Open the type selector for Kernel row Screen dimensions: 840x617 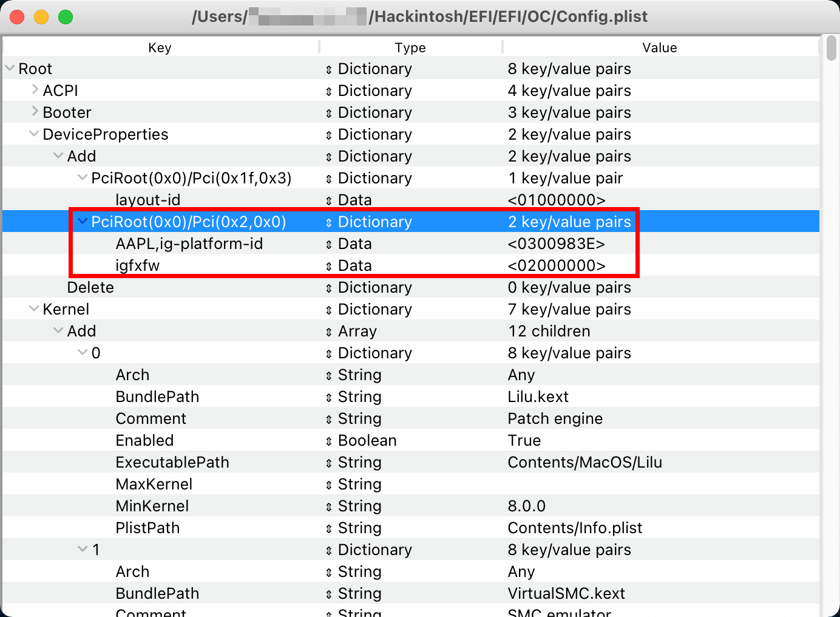pyautogui.click(x=328, y=310)
